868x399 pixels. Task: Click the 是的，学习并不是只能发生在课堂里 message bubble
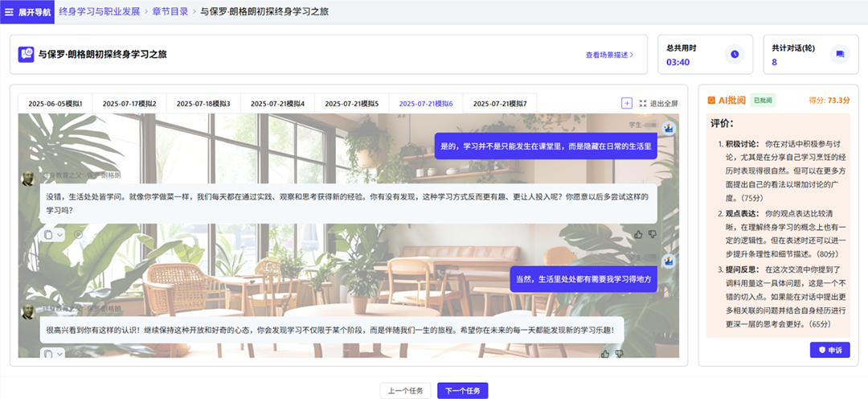(546, 146)
